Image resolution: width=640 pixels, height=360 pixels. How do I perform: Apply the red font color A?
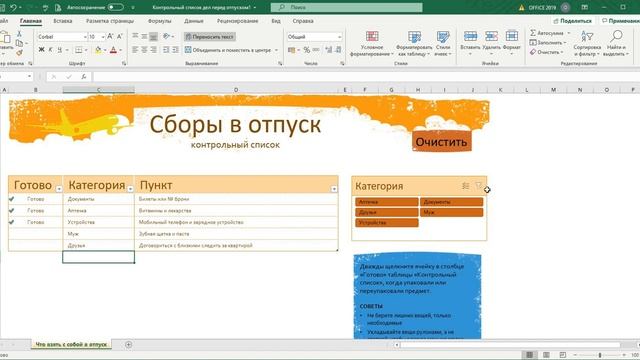pos(113,50)
